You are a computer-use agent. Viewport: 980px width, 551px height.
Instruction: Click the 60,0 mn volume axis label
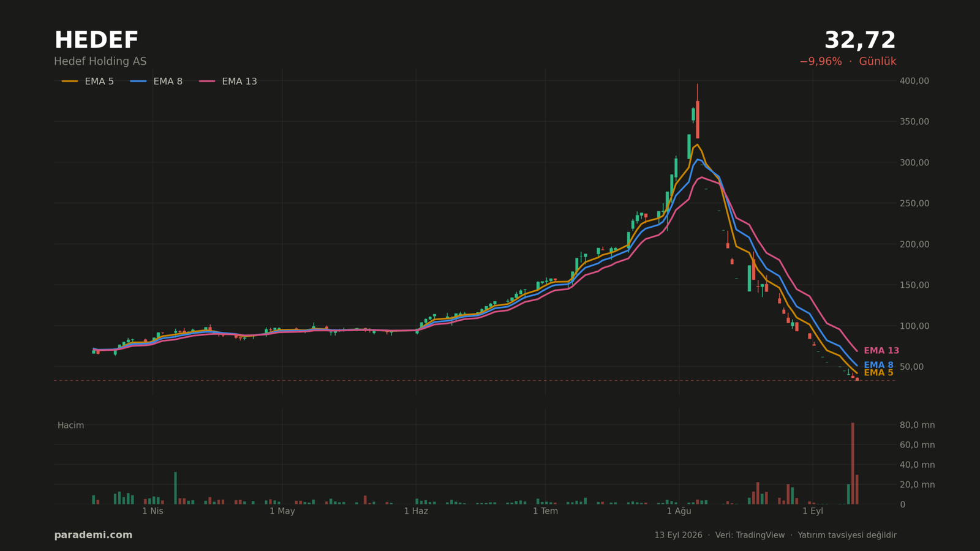[x=917, y=445]
